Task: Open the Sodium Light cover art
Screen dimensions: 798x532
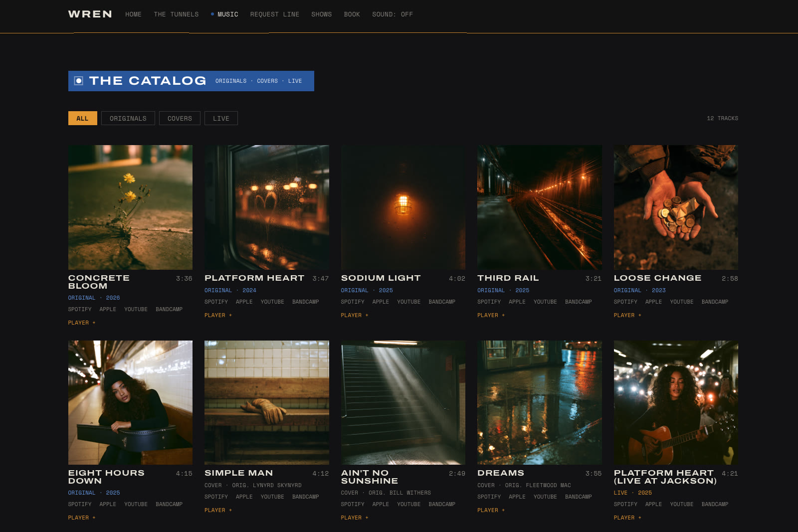Action: (x=403, y=207)
